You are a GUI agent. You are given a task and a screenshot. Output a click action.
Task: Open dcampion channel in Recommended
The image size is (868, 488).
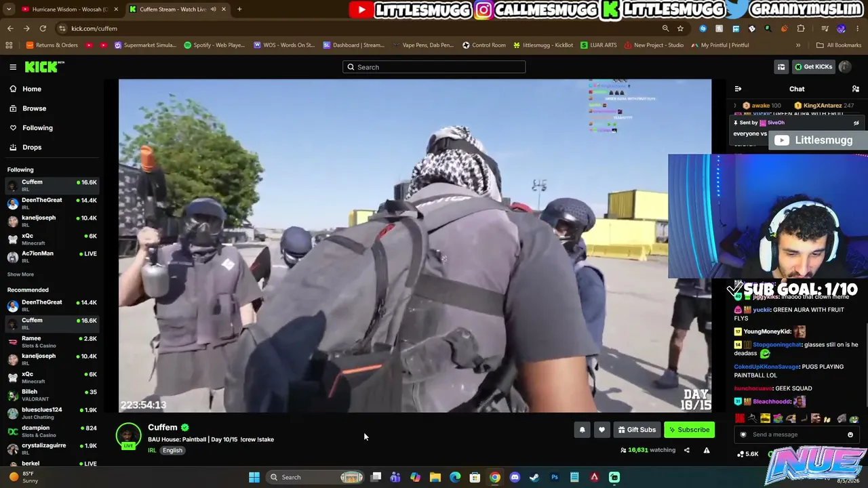point(52,431)
